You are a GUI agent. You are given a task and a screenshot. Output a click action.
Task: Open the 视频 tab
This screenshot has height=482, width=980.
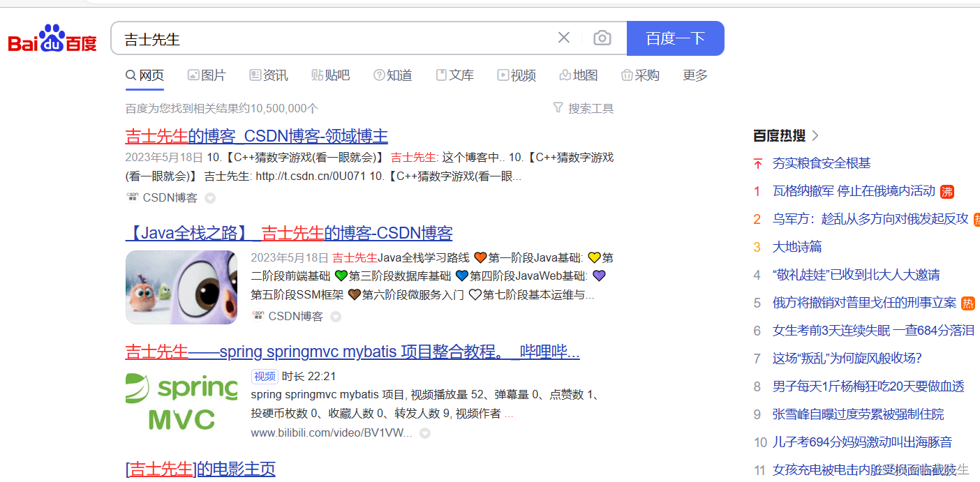[x=517, y=75]
